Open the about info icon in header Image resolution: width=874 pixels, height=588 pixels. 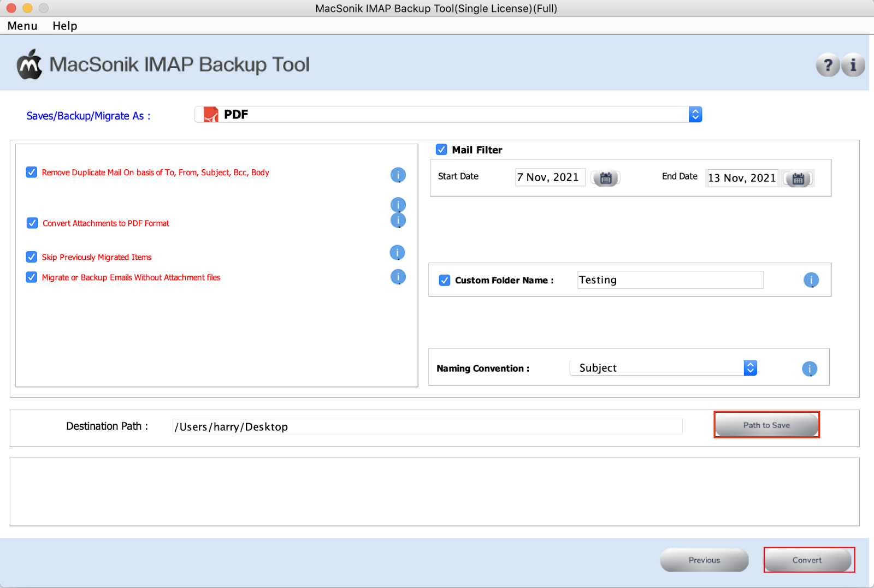tap(853, 66)
